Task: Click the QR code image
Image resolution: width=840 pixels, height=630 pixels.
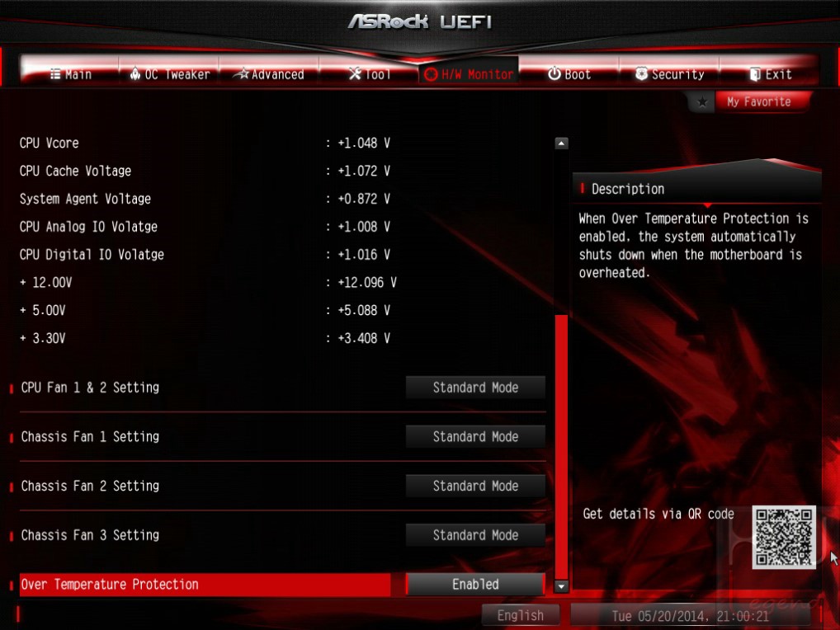Action: pyautogui.click(x=784, y=537)
